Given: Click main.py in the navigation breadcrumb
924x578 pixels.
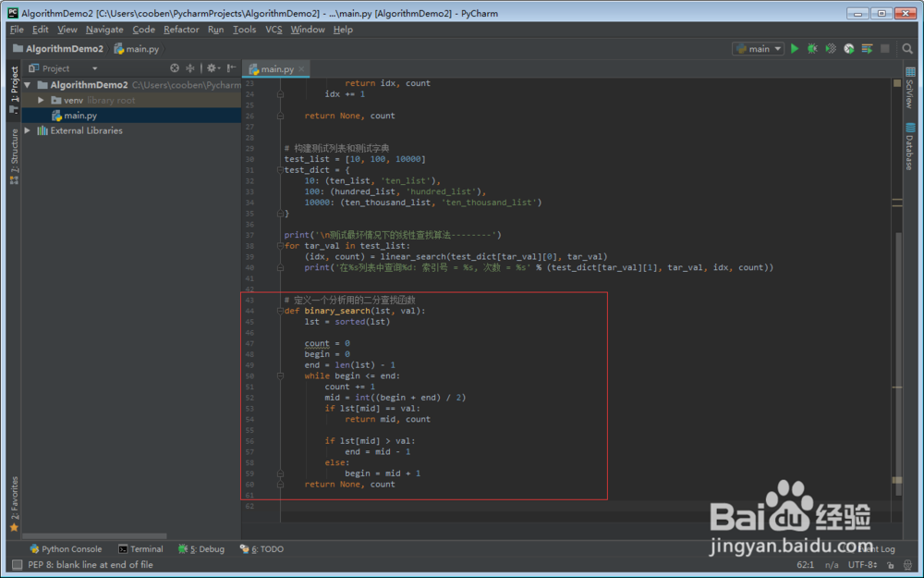Looking at the screenshot, I should coord(137,49).
